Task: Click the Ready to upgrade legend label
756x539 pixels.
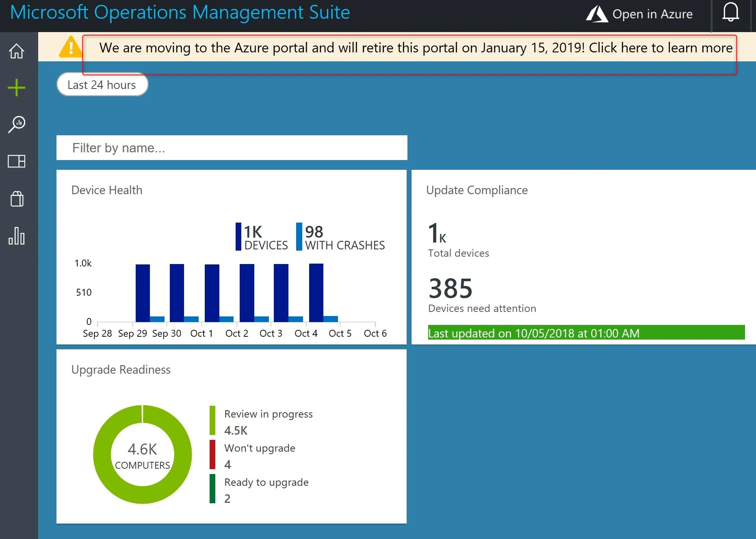Action: click(266, 482)
